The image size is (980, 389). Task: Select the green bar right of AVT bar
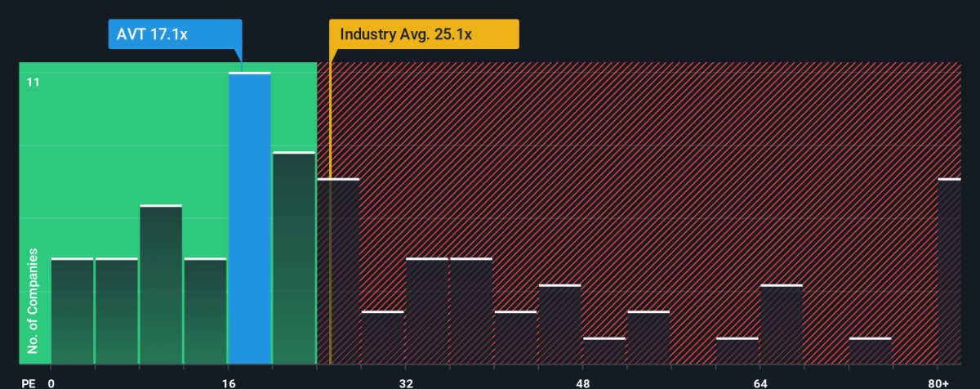coord(294,258)
